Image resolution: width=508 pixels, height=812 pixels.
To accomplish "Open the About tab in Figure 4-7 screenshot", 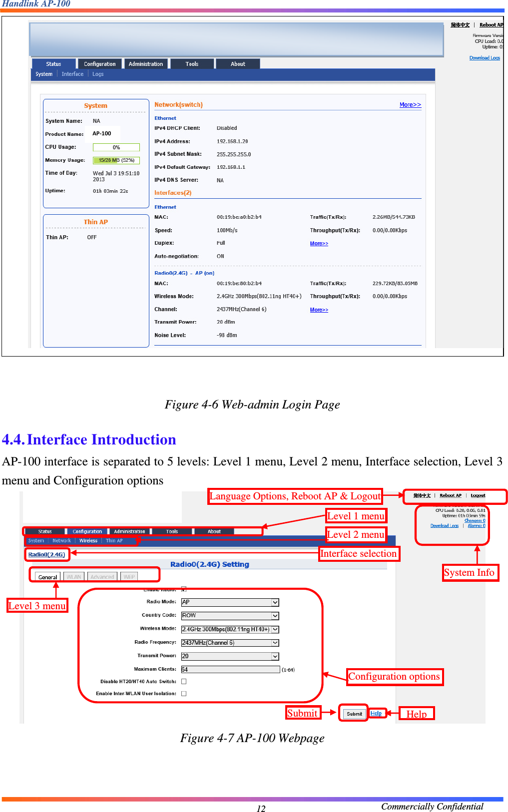I will (214, 531).
